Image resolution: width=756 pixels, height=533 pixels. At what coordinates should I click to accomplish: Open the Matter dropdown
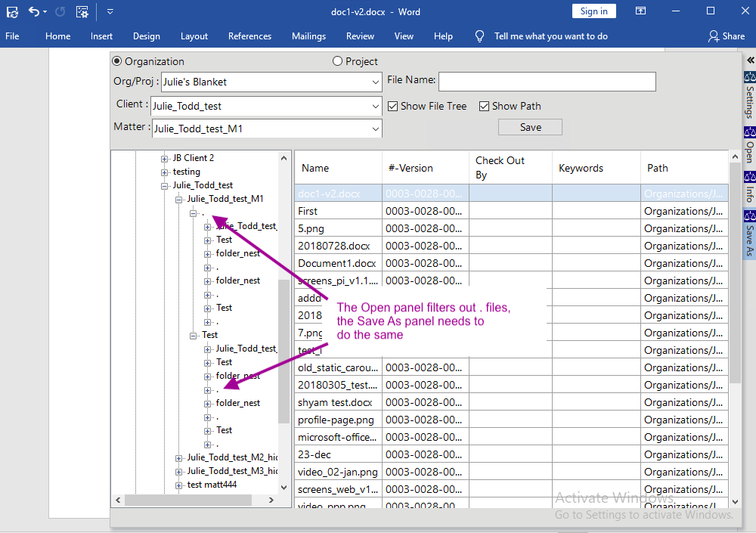pyautogui.click(x=375, y=129)
